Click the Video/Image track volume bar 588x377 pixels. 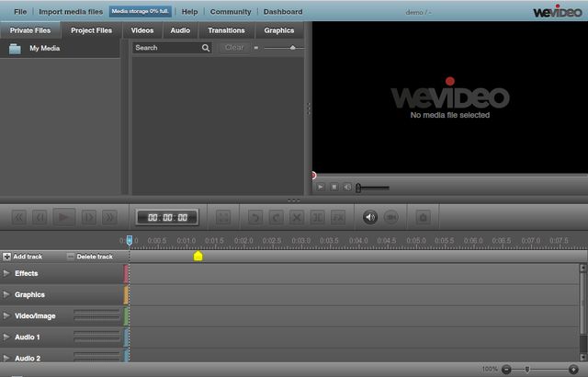(x=96, y=315)
